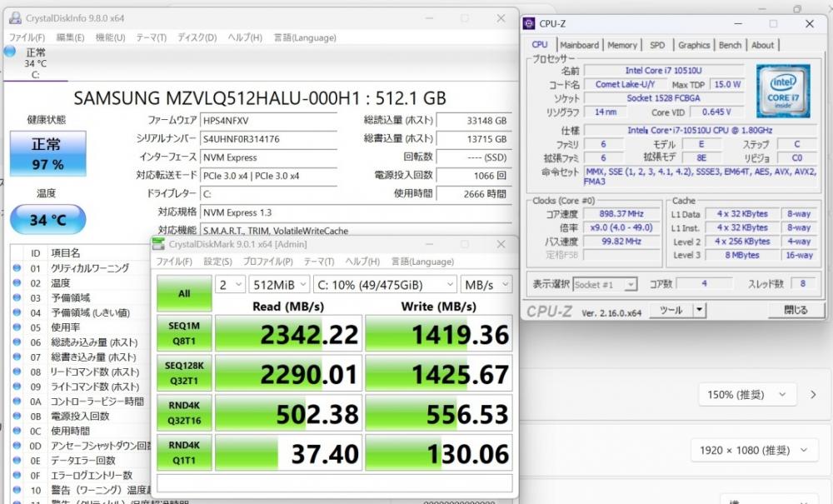Open the test count dropdown showing 2
Image resolution: width=833 pixels, height=504 pixels.
pyautogui.click(x=230, y=285)
